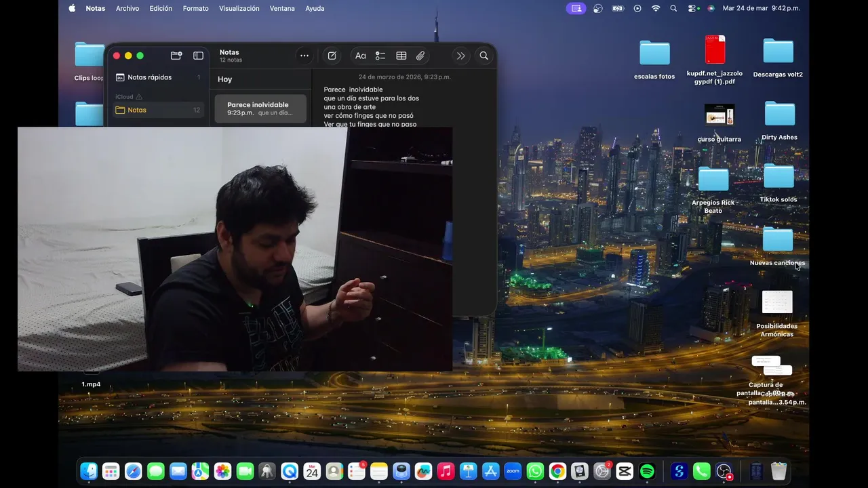Viewport: 868px width, 488px height.
Task: Open the battery status menu
Action: tap(618, 8)
